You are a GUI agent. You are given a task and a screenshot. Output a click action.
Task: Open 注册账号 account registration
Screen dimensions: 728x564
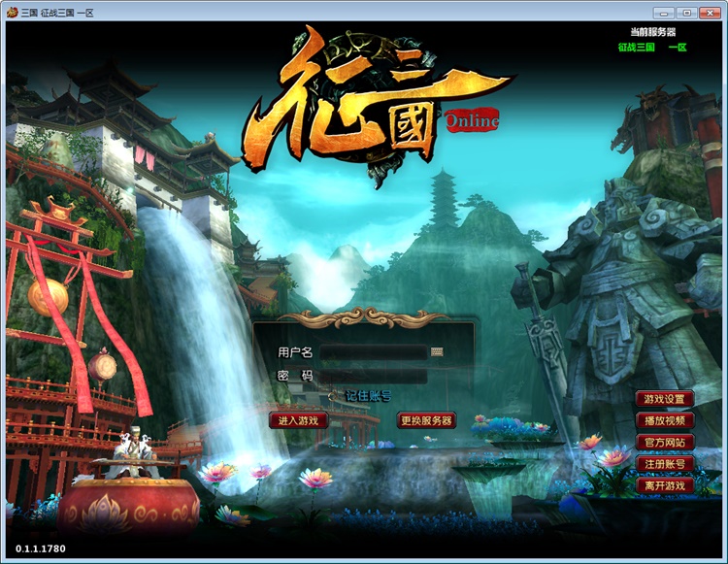click(x=665, y=464)
